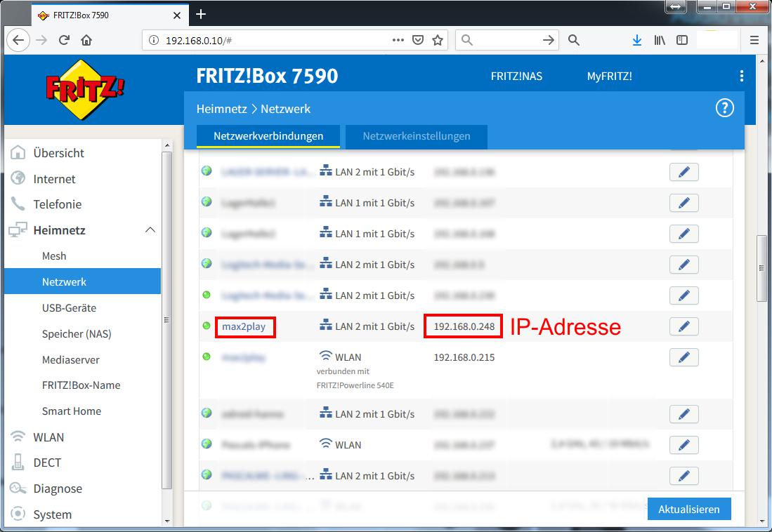
Task: Select the FRITZ!Box 7590 browser tab
Action: coord(110,15)
